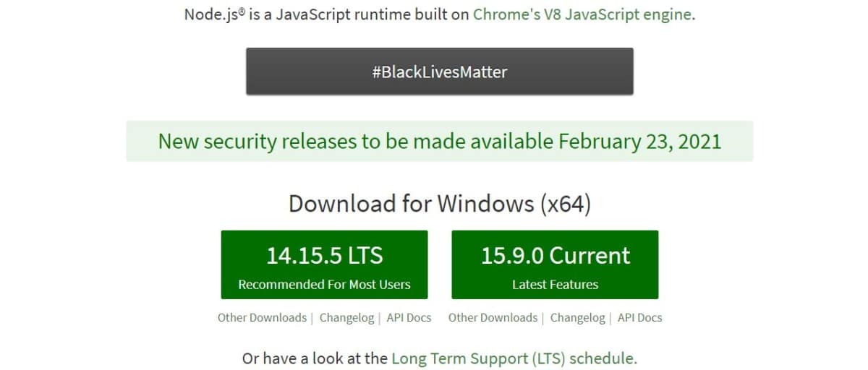Open Other Downloads under the LTS button
The height and width of the screenshot is (370, 868).
pos(262,317)
